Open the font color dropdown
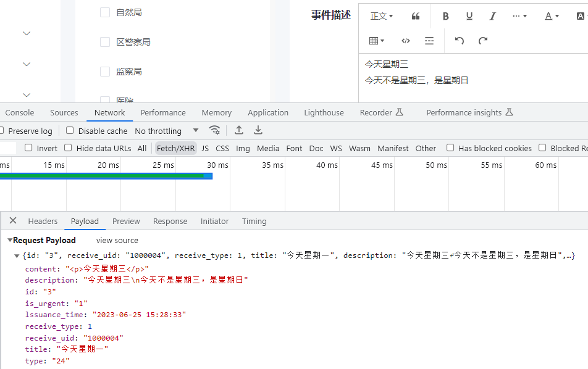The height and width of the screenshot is (369, 588). [552, 16]
